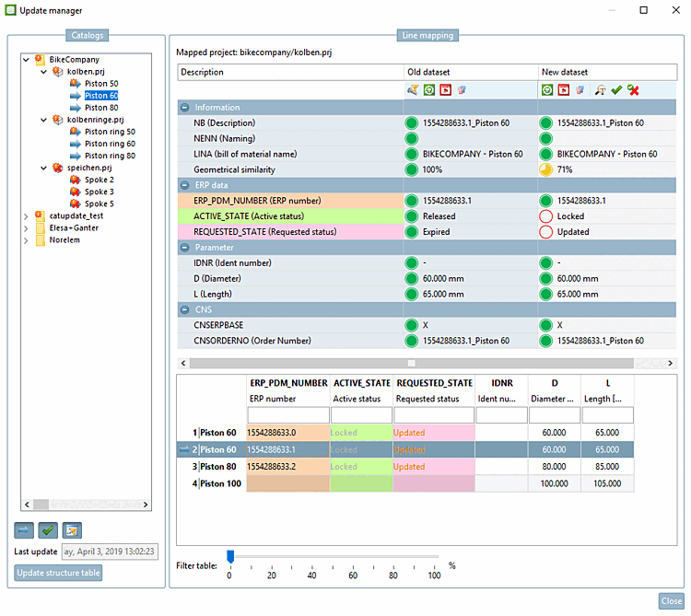This screenshot has height=616, width=691.
Task: Click the red X icon in New dataset toolbar
Action: [633, 90]
